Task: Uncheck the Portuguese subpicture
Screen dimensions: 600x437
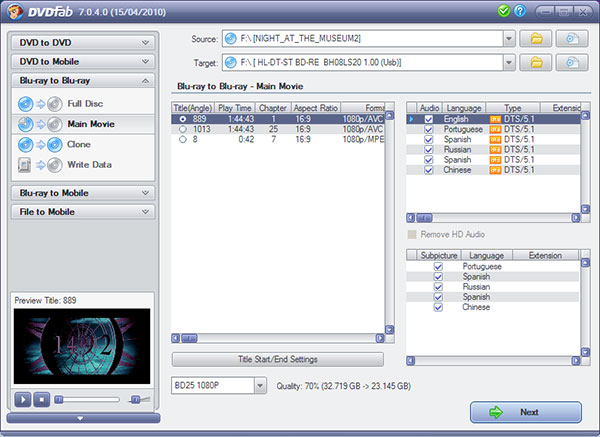Action: [x=439, y=266]
